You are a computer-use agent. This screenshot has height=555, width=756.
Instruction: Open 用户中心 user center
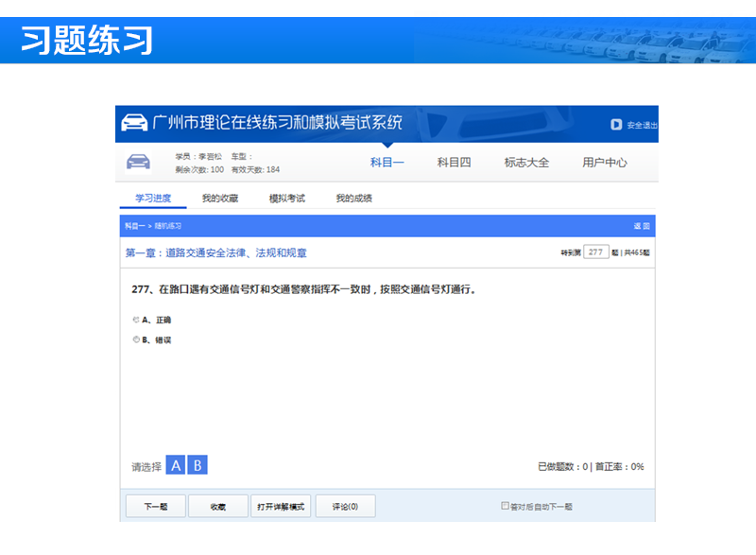tap(605, 163)
